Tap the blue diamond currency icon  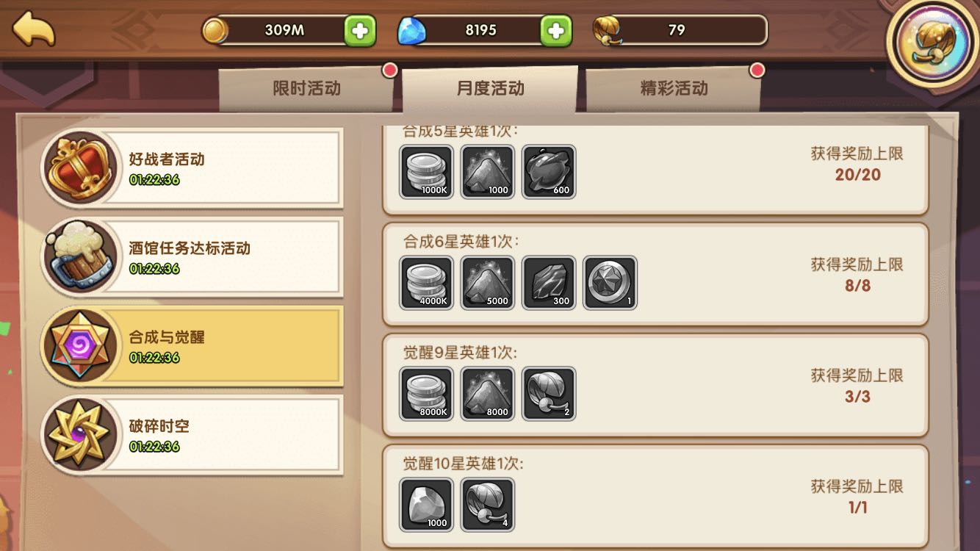(411, 31)
